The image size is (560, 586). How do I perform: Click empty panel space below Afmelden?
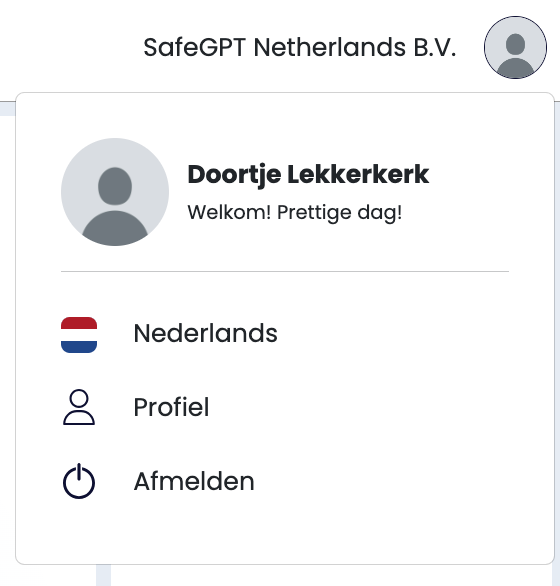pos(284,533)
